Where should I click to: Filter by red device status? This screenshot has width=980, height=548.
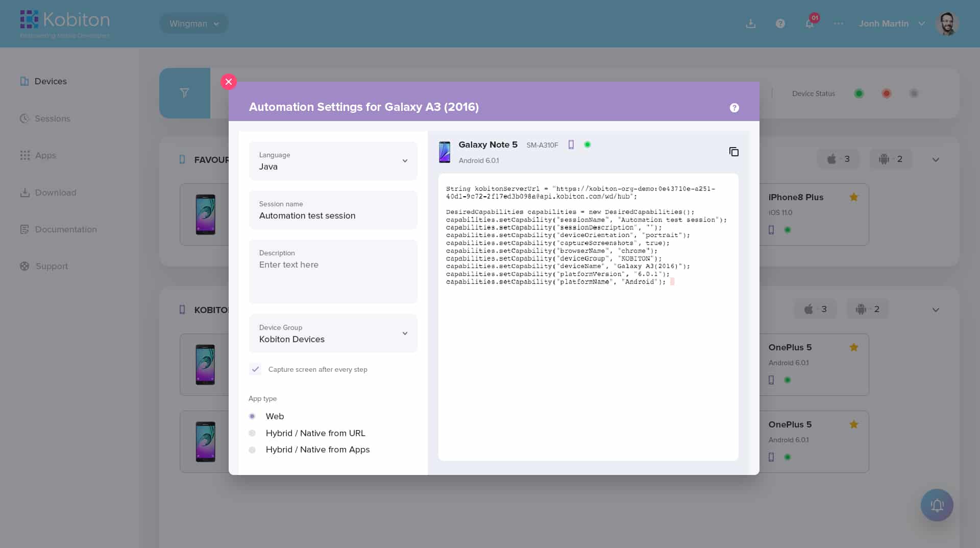coord(886,93)
